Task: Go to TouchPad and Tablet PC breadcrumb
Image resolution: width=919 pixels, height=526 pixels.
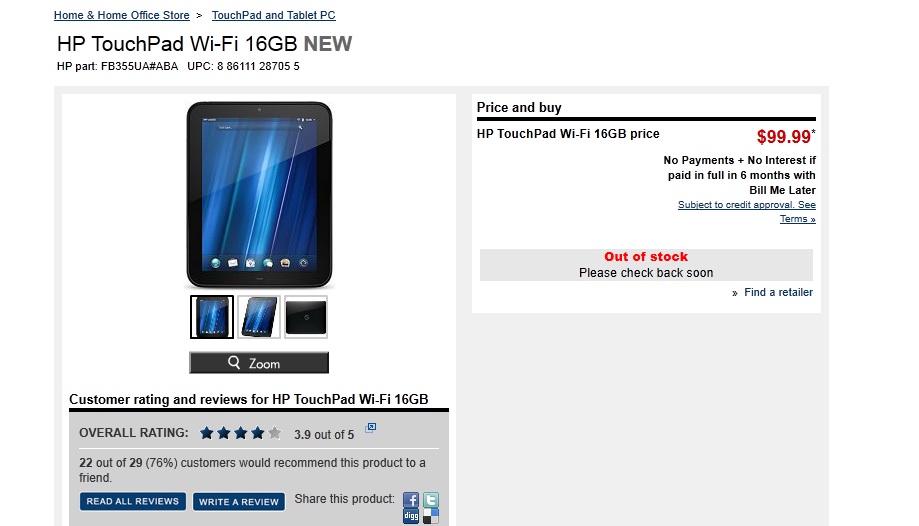Action: (x=274, y=15)
